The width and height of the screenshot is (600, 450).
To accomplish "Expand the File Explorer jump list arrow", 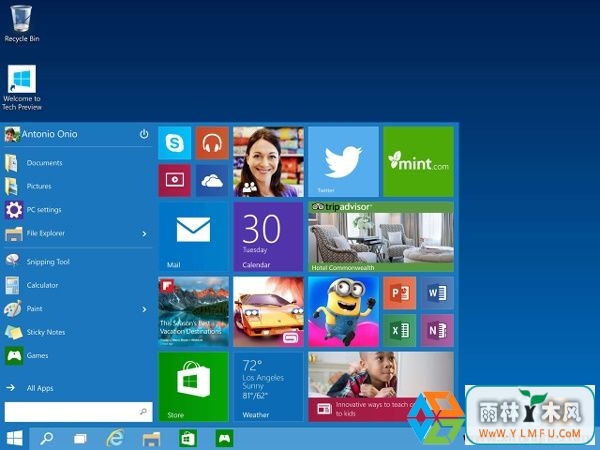I will [144, 234].
